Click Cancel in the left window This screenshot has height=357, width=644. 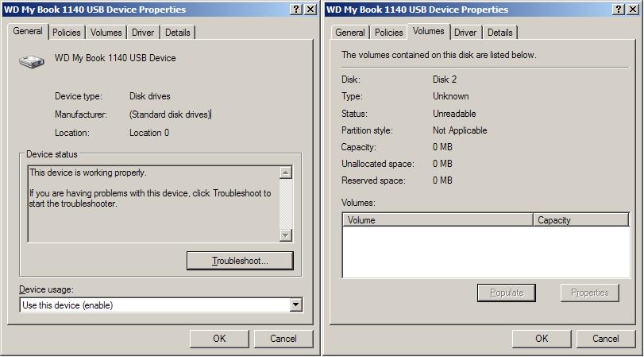pos(283,339)
